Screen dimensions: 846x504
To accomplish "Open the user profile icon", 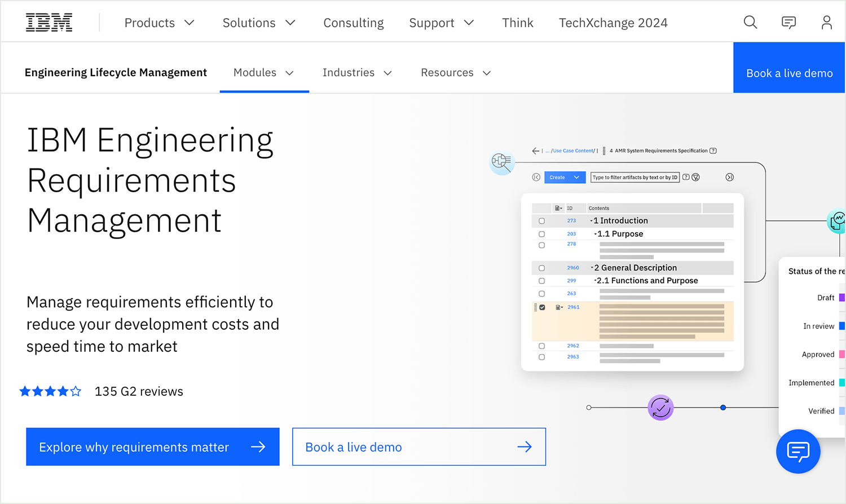I will point(826,23).
